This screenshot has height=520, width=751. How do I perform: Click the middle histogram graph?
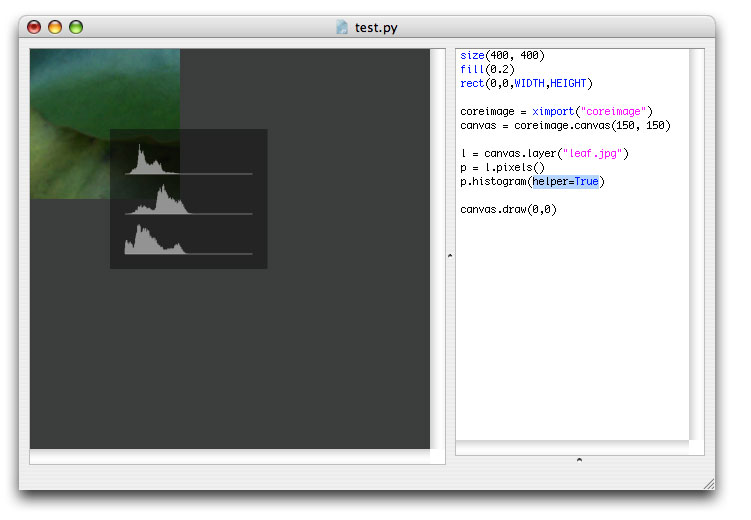(x=189, y=199)
